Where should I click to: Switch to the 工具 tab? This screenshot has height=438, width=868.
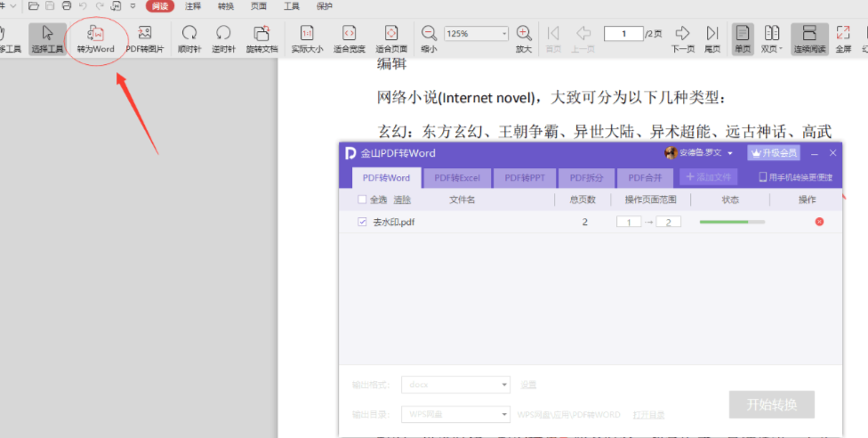pyautogui.click(x=292, y=6)
